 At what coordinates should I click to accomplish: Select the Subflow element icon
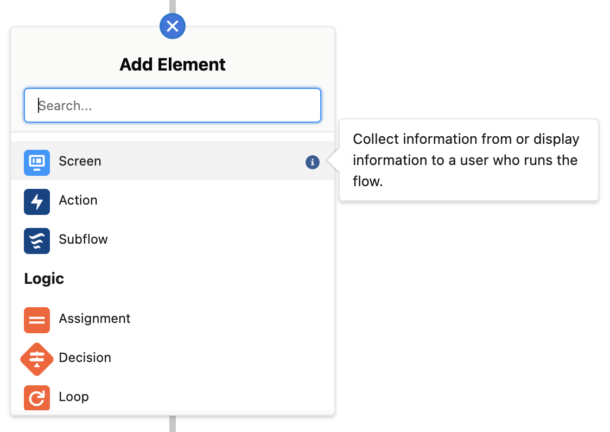point(37,240)
